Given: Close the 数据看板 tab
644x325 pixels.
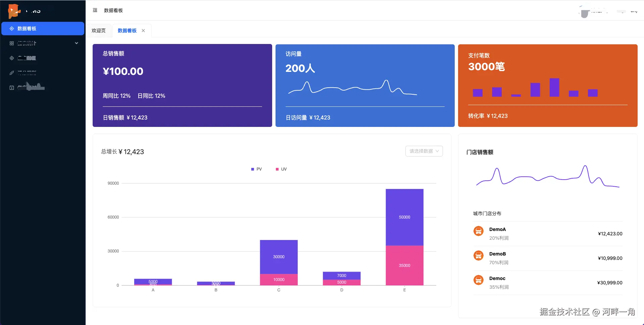Looking at the screenshot, I should click(143, 31).
